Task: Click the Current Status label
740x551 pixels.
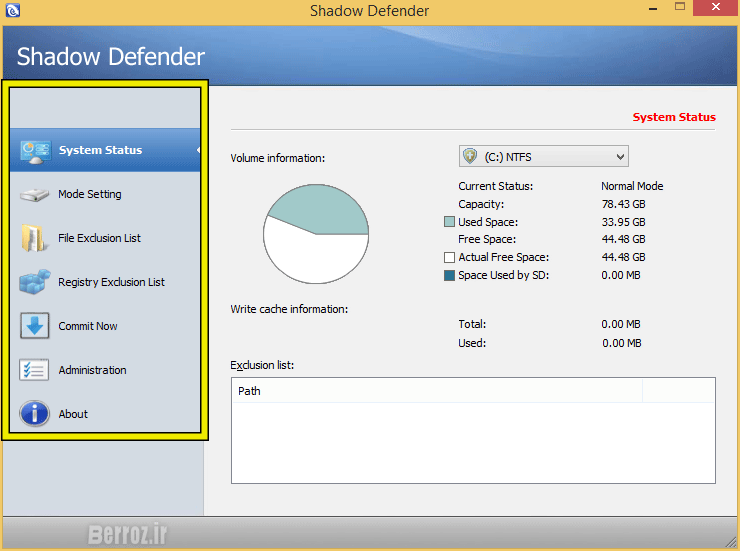Action: pos(496,186)
